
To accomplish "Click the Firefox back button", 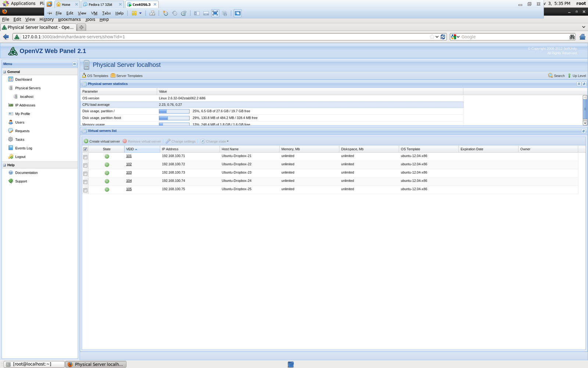I will (6, 37).
